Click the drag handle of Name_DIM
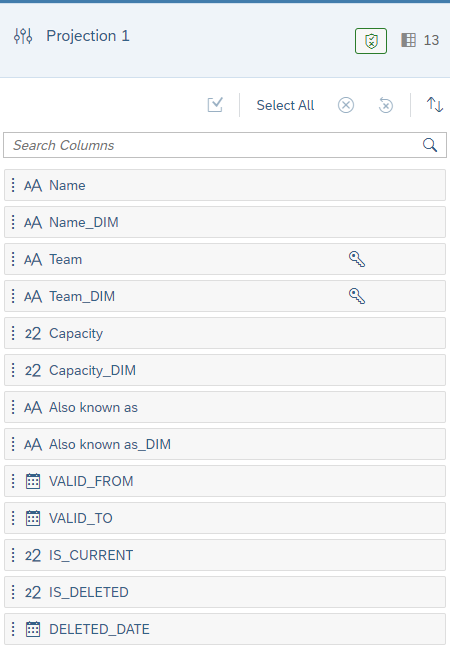Viewport: 450px width, 648px height. point(13,222)
